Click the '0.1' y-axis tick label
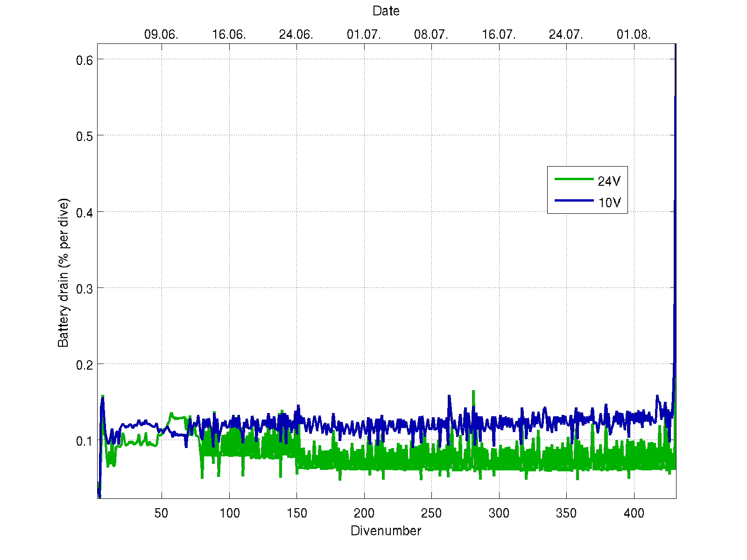 [x=85, y=441]
